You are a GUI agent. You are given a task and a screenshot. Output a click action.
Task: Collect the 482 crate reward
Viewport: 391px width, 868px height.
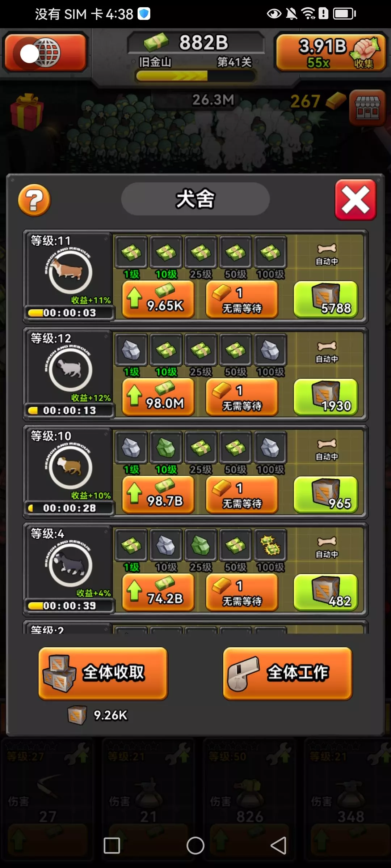tap(326, 593)
